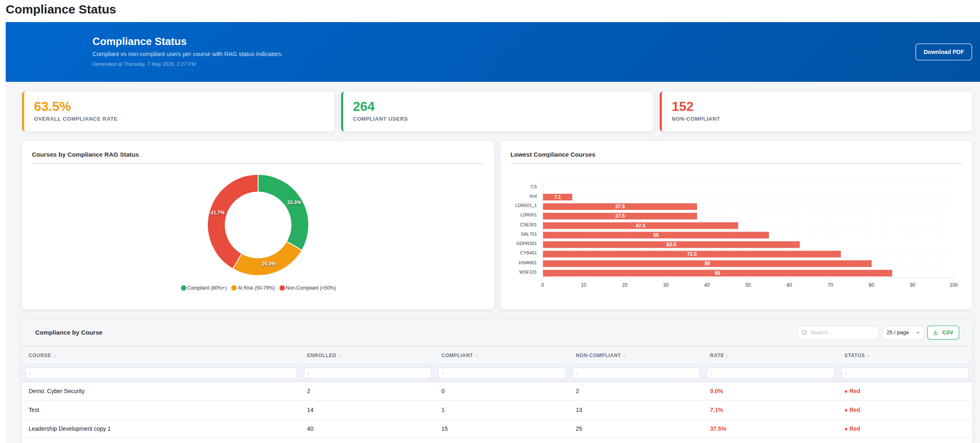Screen dimensions: 980x443
Task: Click the COURSE column sort icon
Action: pos(54,356)
